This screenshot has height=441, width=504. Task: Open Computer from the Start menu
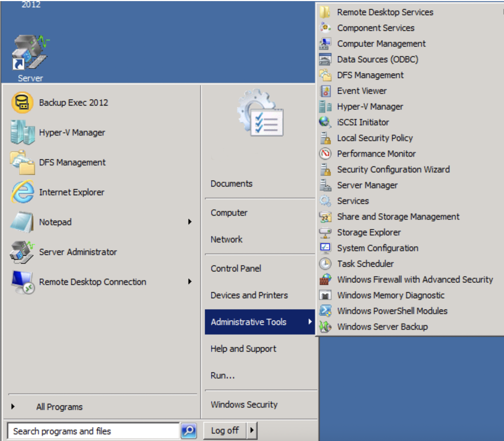[x=229, y=212]
